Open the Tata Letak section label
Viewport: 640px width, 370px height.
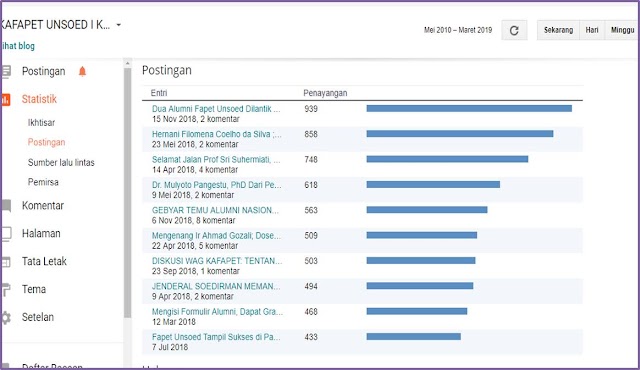pyautogui.click(x=44, y=261)
